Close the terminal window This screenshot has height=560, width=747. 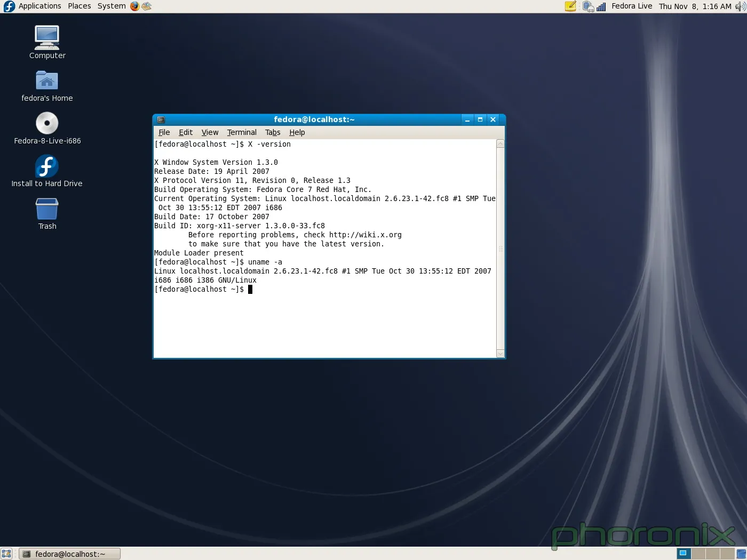coord(493,119)
